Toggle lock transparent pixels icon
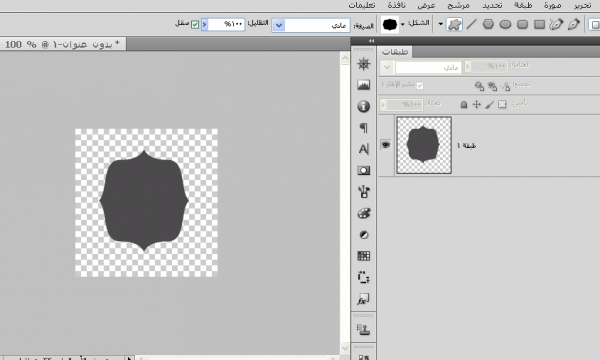This screenshot has width=600, height=360. [502, 104]
